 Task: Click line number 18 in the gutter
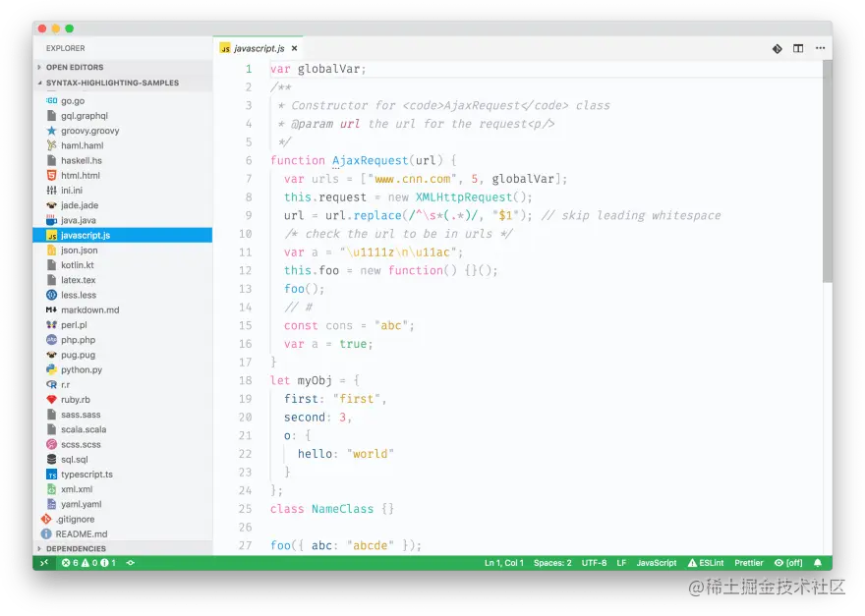[x=246, y=380]
